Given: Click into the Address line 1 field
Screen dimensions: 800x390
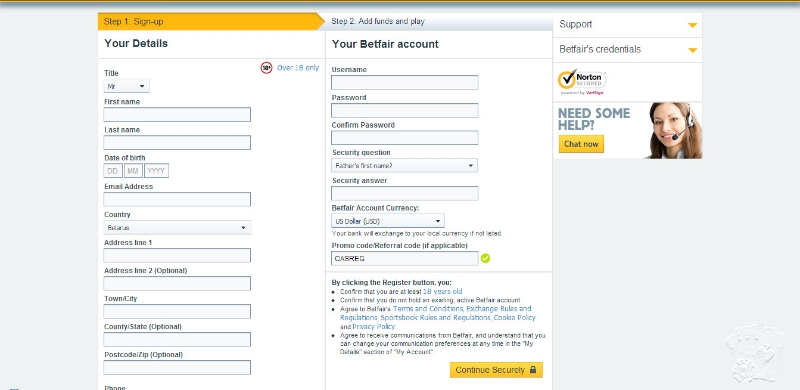Looking at the screenshot, I should pyautogui.click(x=177, y=255).
